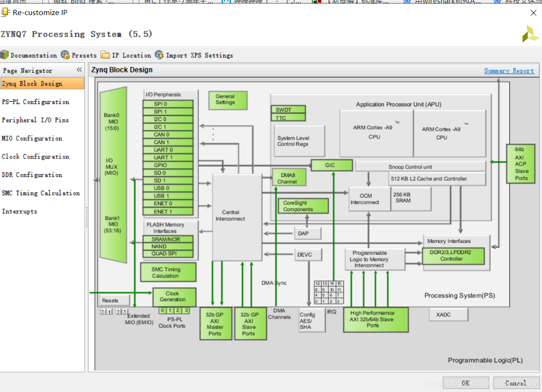The width and height of the screenshot is (542, 392).
Task: Close the Re-customize IP dialog
Action: [534, 13]
